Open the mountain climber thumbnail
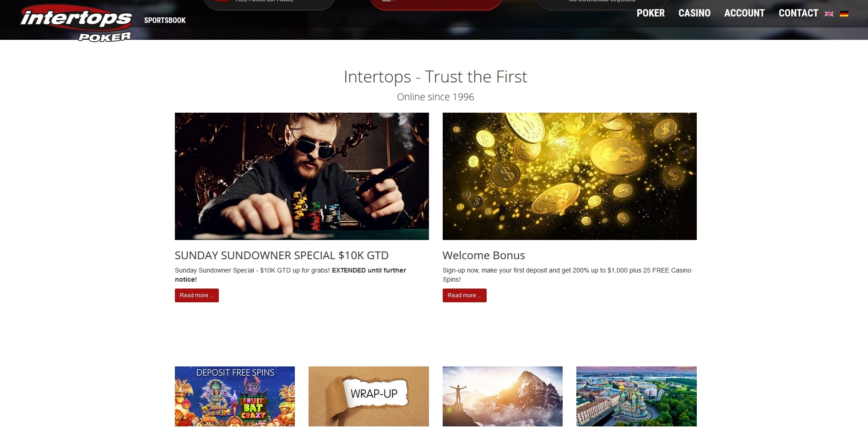The width and height of the screenshot is (868, 431). 503,397
